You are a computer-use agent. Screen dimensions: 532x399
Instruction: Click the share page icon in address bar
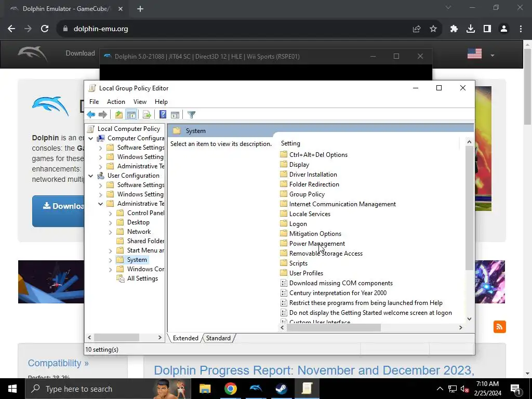(x=417, y=29)
